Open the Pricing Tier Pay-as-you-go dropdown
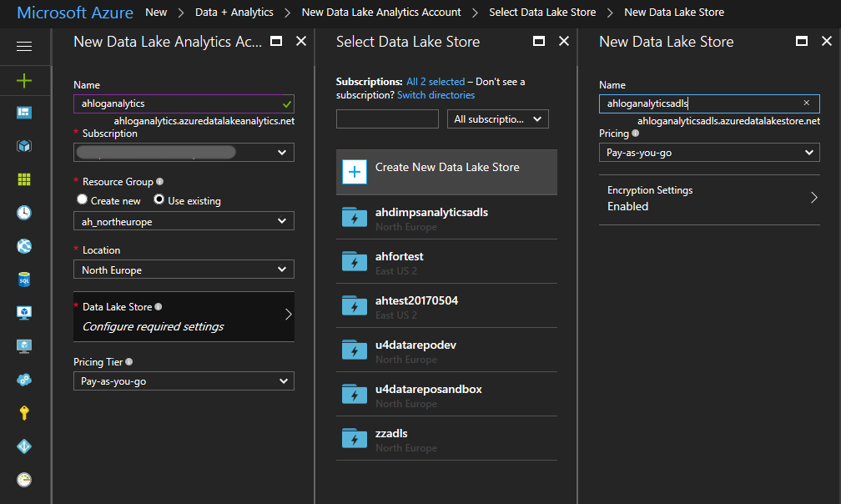841x504 pixels. pos(184,381)
